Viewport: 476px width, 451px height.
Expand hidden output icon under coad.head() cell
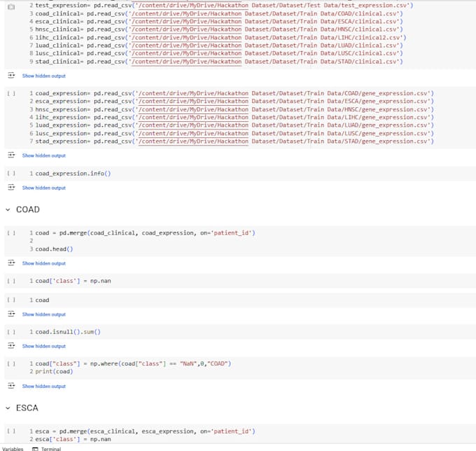(11, 263)
